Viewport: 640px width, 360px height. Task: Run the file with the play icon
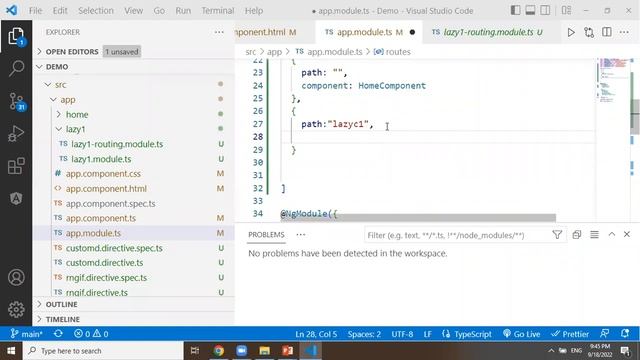pyautogui.click(x=571, y=32)
